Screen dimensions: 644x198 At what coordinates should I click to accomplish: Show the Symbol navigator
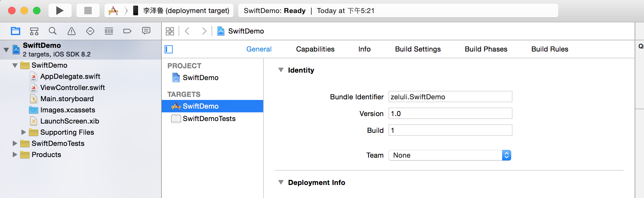[x=34, y=31]
